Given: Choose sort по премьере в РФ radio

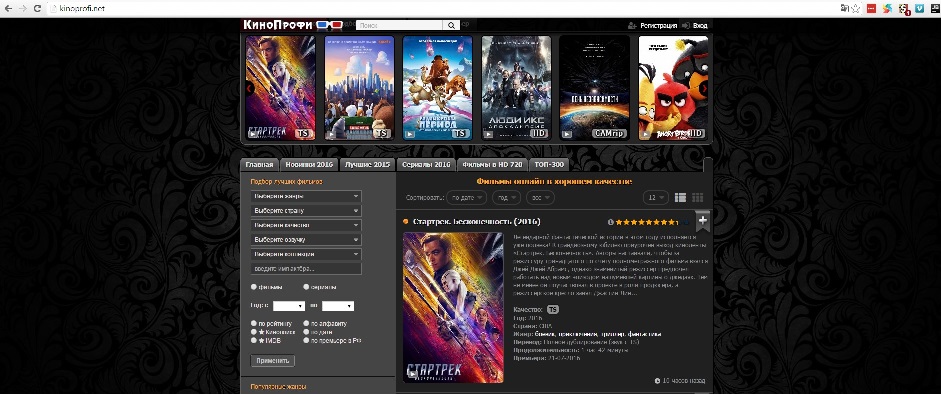Looking at the screenshot, I should coord(306,340).
